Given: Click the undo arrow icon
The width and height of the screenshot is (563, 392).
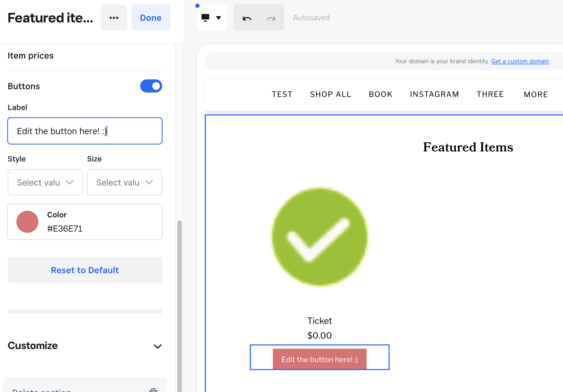Looking at the screenshot, I should click(x=247, y=18).
